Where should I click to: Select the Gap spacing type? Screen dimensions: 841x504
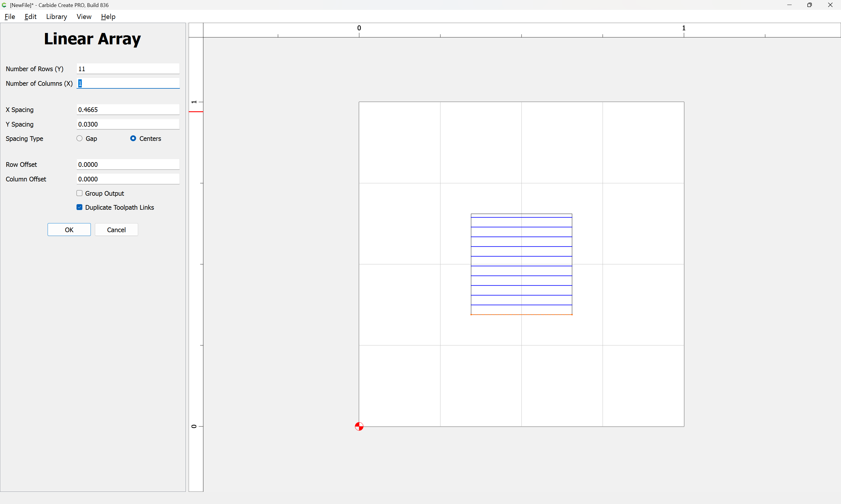(79, 138)
